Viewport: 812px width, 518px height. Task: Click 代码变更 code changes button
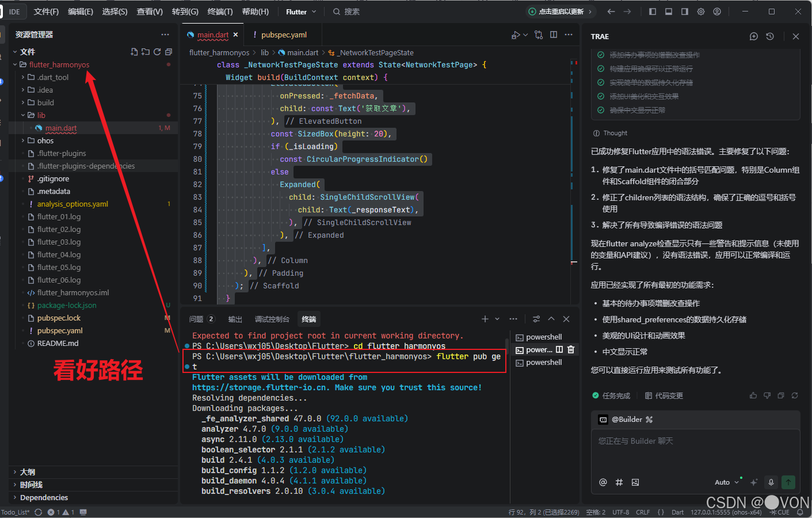pos(664,395)
